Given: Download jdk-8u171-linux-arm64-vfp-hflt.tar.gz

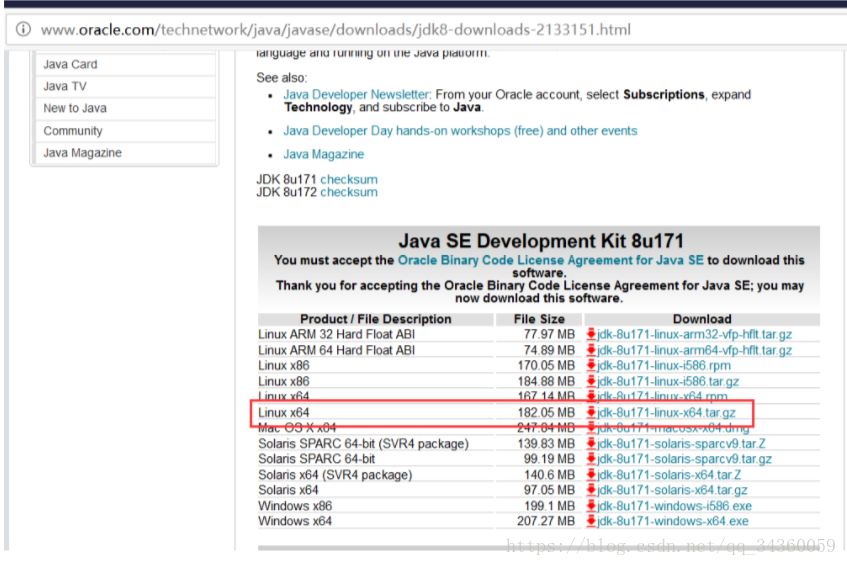Looking at the screenshot, I should click(x=694, y=351).
